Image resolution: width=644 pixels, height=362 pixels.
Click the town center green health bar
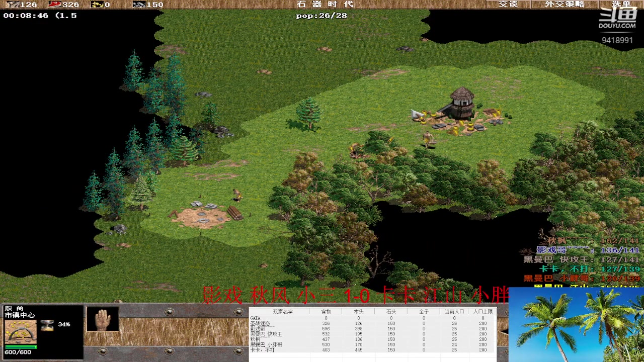[x=21, y=347]
